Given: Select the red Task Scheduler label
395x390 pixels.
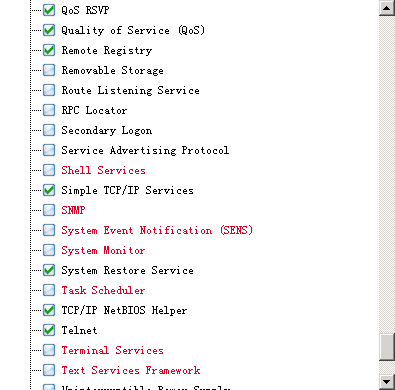Looking at the screenshot, I should click(103, 290).
